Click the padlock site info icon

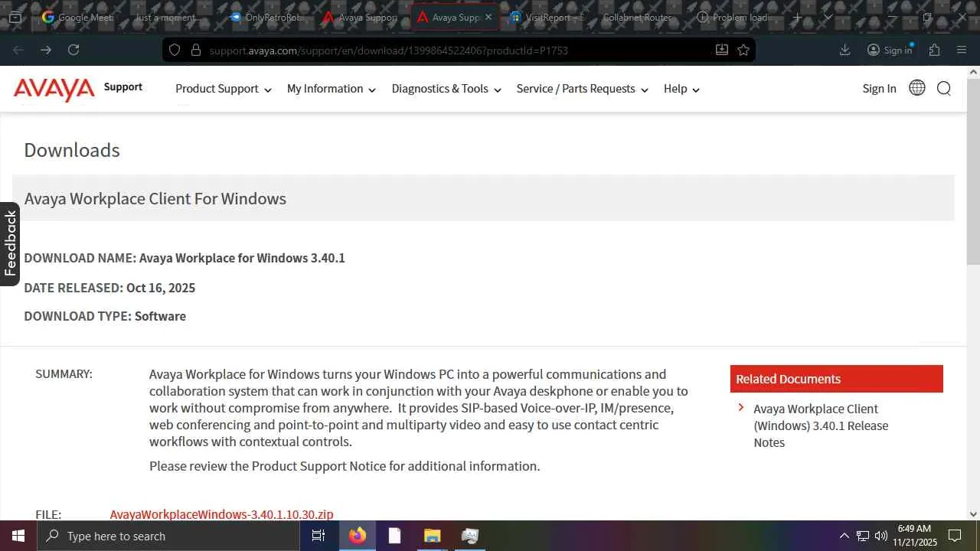click(196, 50)
